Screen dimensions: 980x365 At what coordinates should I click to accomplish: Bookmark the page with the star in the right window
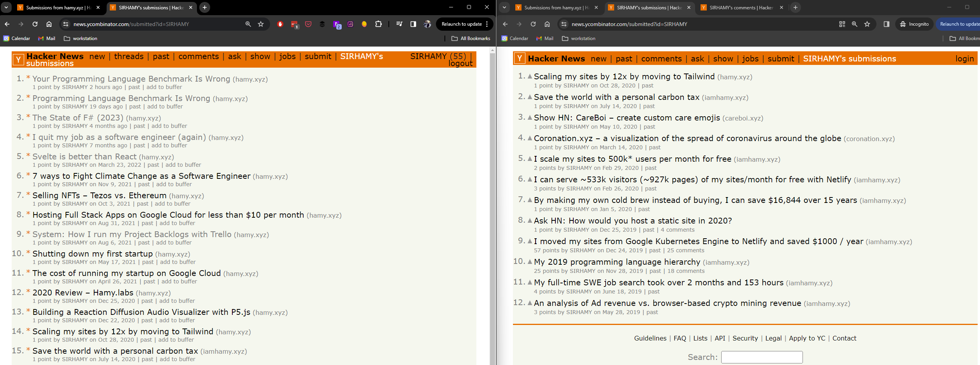click(x=867, y=24)
